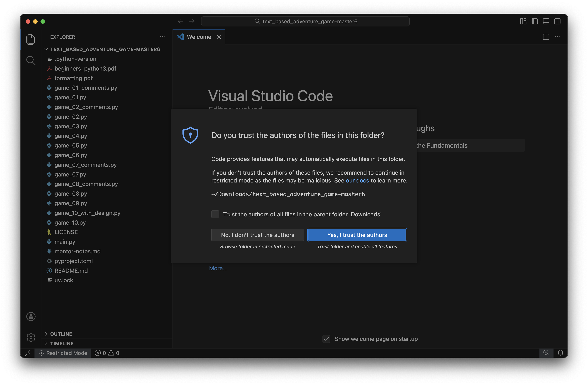Viewport: 588px width, 385px height.
Task: Open game_10_with_design.py
Action: [x=107, y=213]
